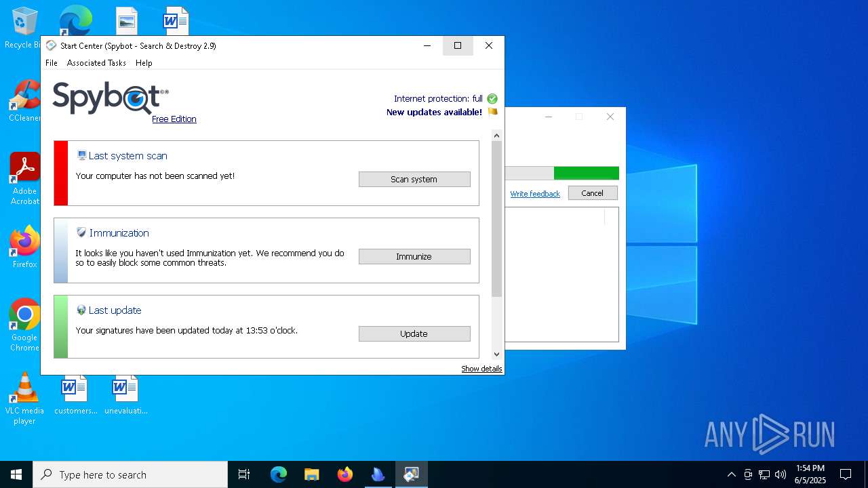Click the green progress bar in background window
Image resolution: width=868 pixels, height=488 pixels.
[586, 174]
